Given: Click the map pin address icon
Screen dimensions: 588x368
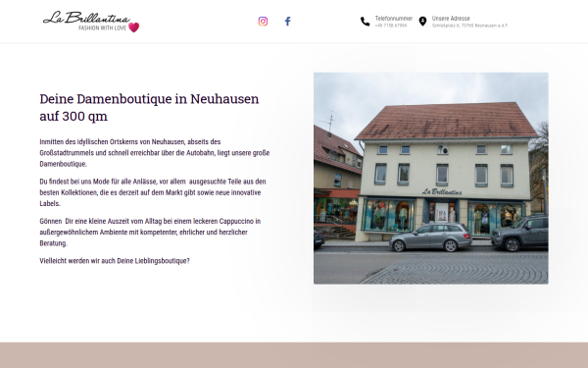Looking at the screenshot, I should point(422,22).
